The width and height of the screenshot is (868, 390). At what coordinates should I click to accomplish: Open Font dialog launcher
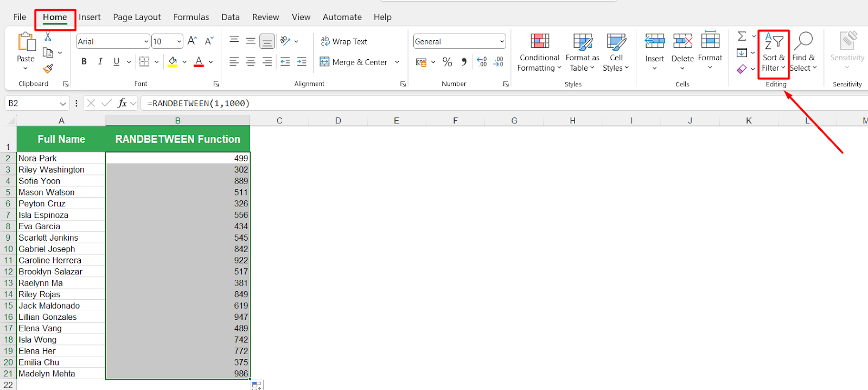click(x=216, y=84)
